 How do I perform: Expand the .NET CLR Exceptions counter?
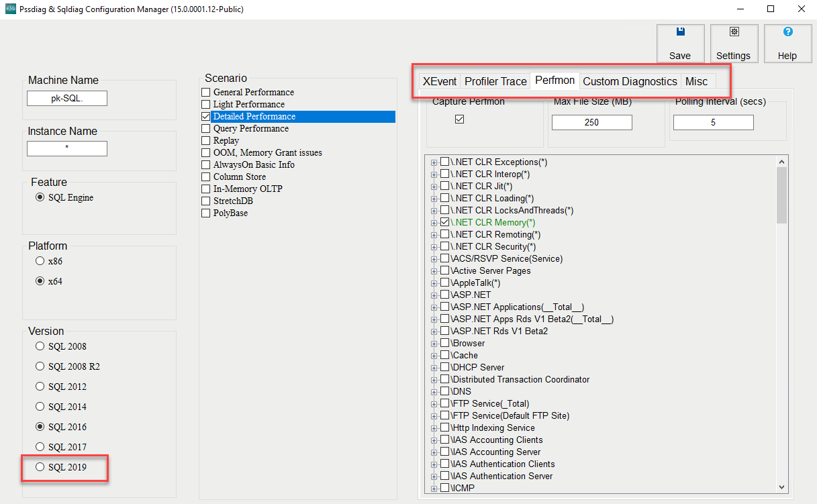pos(434,162)
